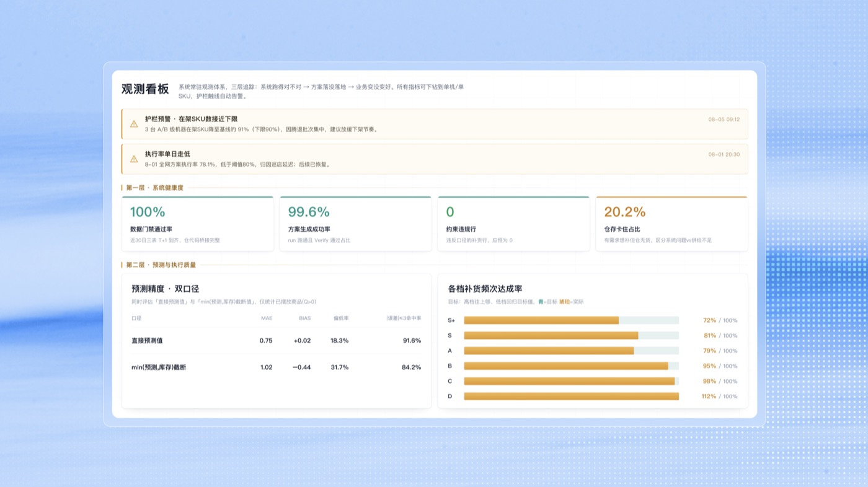The width and height of the screenshot is (868, 487).
Task: Click the MAE value 0.75
Action: [266, 341]
